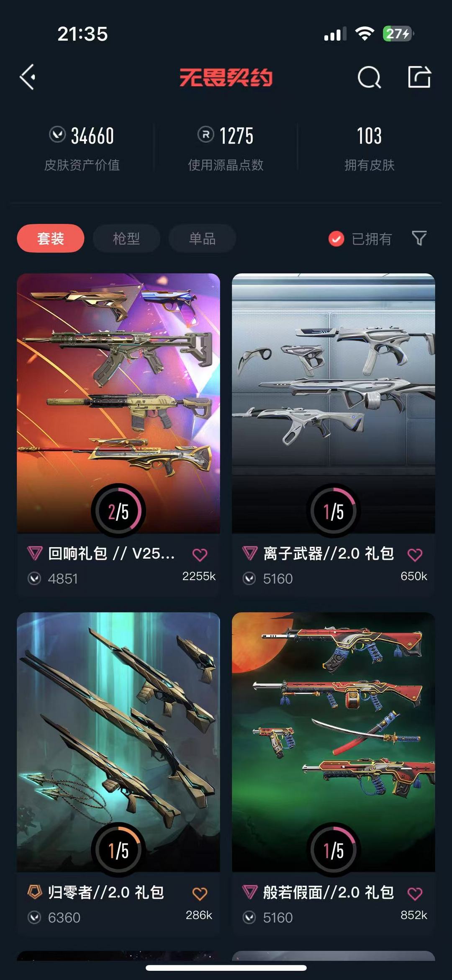Open search with the magnifier icon
Screen dimensions: 452x980
tap(369, 77)
